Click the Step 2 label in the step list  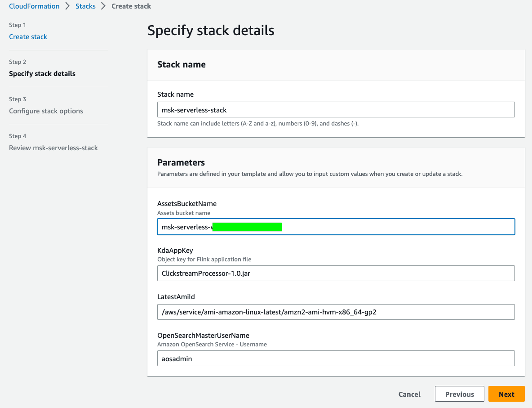tap(18, 62)
